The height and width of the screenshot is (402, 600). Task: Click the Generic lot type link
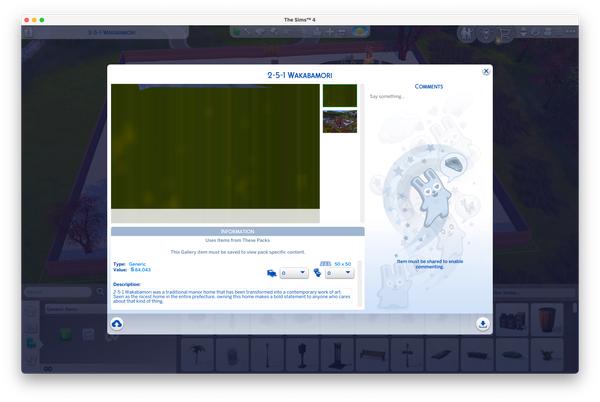coord(137,264)
